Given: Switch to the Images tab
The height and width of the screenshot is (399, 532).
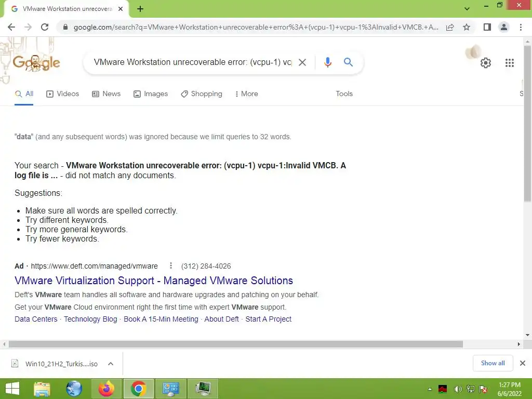Looking at the screenshot, I should tap(151, 94).
